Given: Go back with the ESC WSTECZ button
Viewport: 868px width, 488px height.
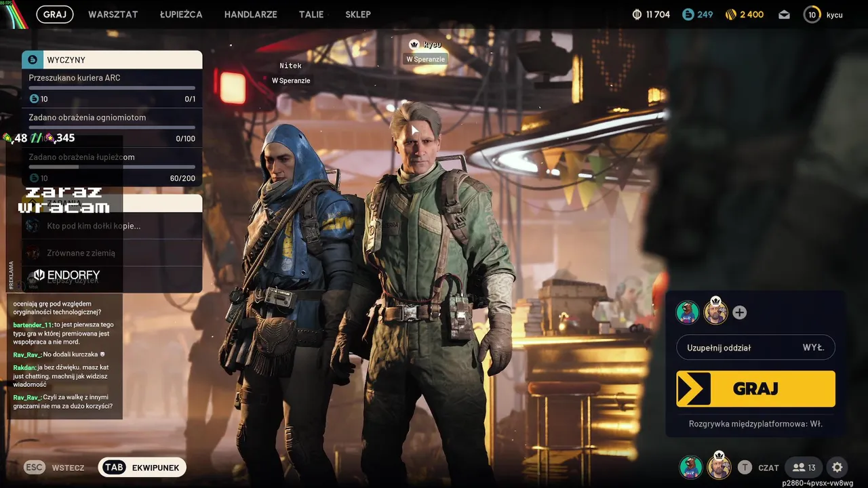Looking at the screenshot, I should [x=54, y=468].
